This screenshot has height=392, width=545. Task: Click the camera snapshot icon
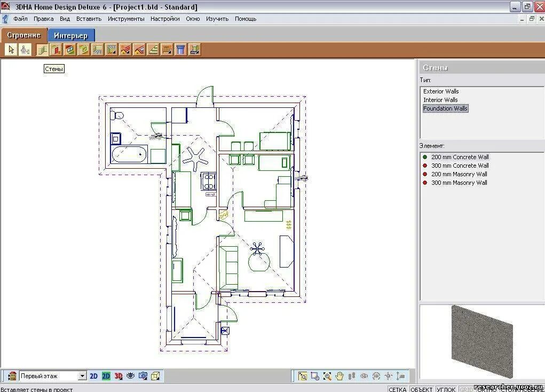coord(143,375)
